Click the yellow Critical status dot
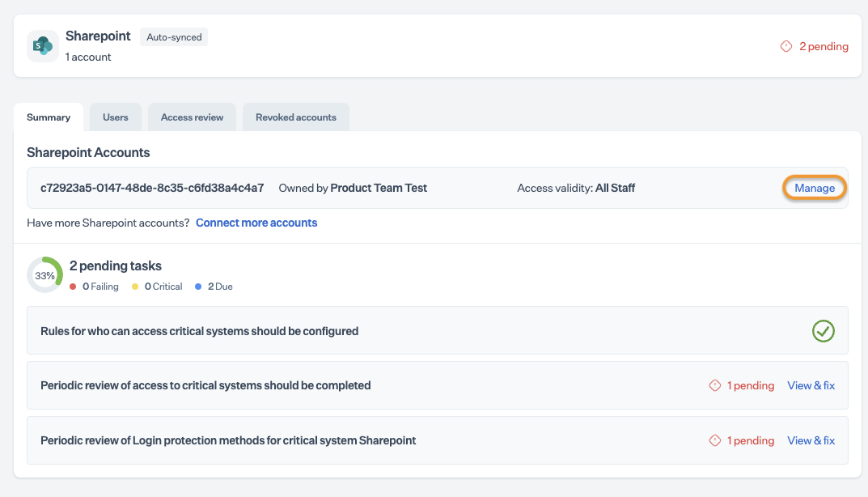This screenshot has height=497, width=868. click(135, 287)
